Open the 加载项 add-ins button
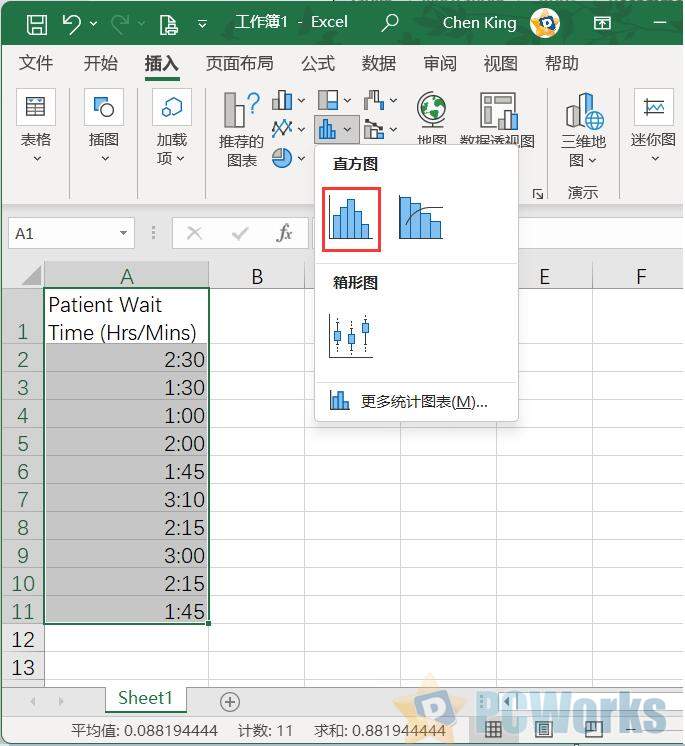685x746 pixels. (x=172, y=126)
